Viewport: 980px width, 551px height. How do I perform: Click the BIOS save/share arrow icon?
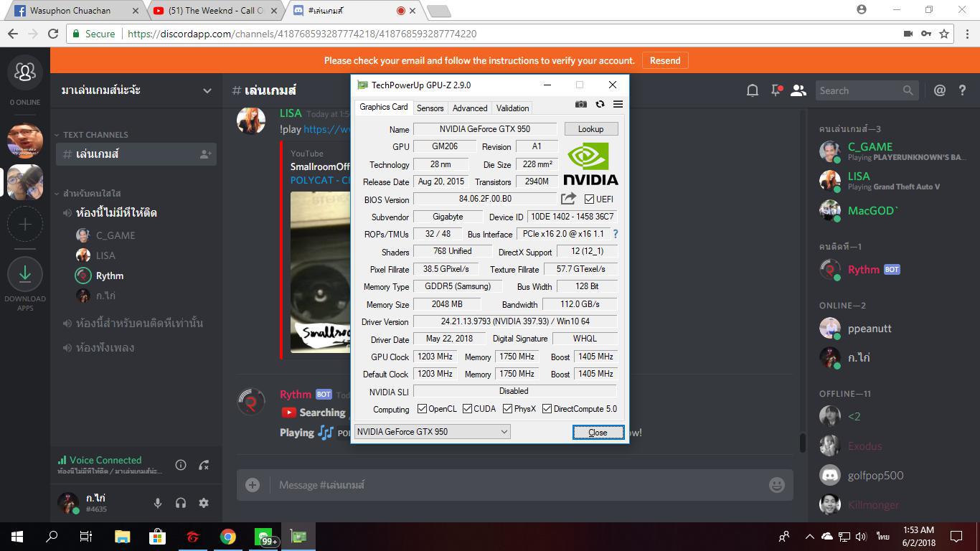pyautogui.click(x=568, y=199)
